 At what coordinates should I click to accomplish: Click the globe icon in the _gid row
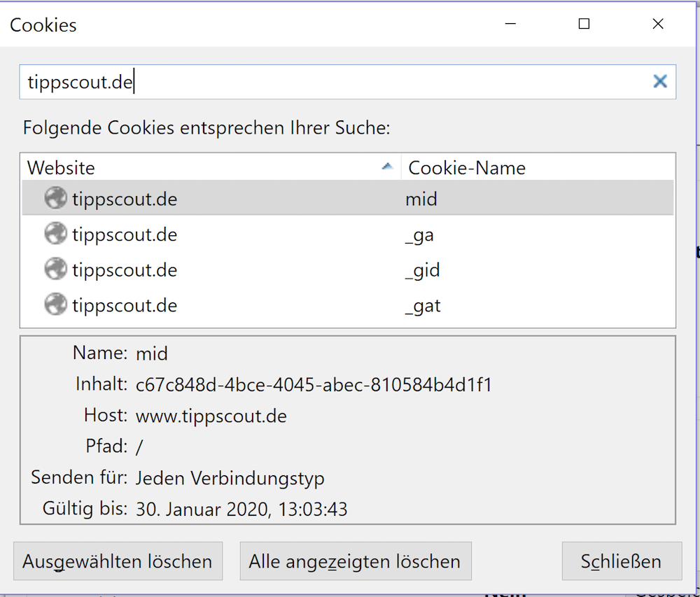point(56,269)
